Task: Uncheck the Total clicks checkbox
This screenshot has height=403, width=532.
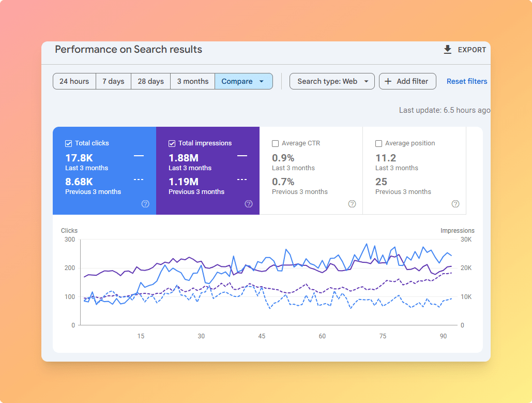Action: (x=69, y=143)
